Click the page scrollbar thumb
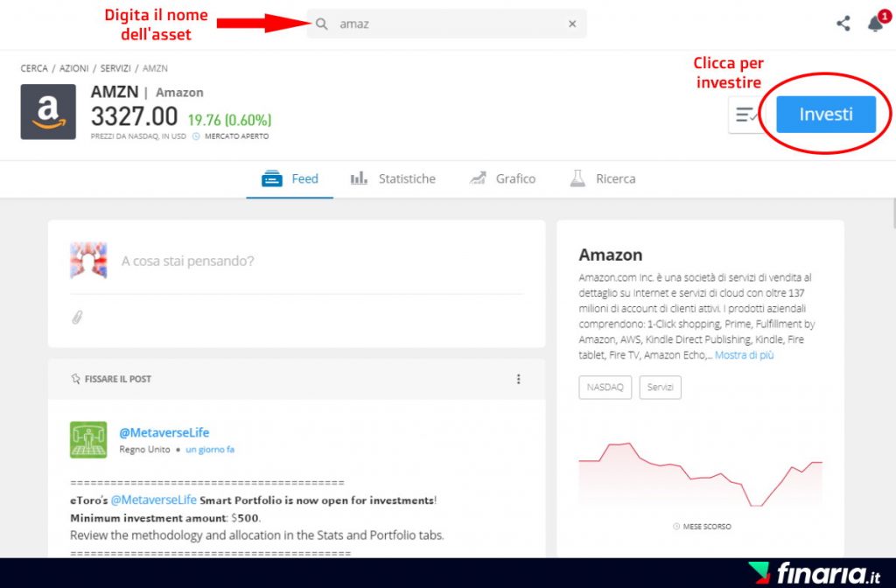This screenshot has width=896, height=588. click(893, 213)
